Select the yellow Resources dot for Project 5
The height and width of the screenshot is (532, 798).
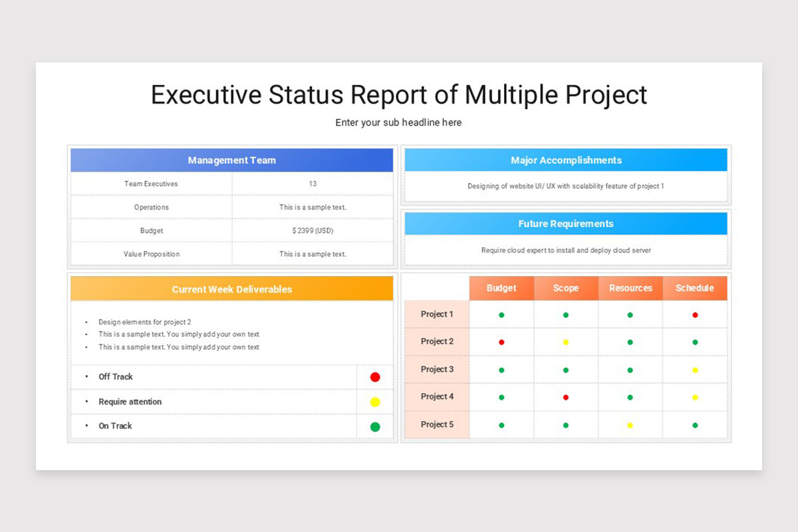tap(630, 424)
